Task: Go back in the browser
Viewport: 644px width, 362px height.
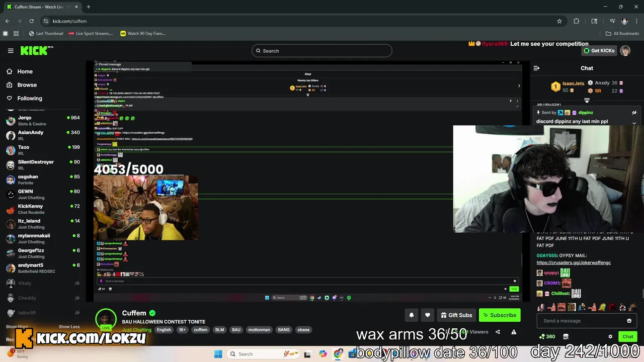Action: 7,21
